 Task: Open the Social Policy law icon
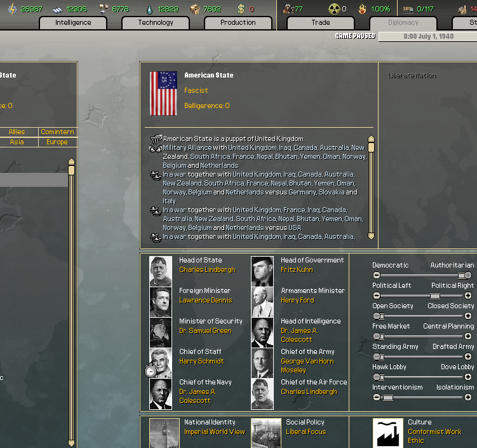[266, 433]
